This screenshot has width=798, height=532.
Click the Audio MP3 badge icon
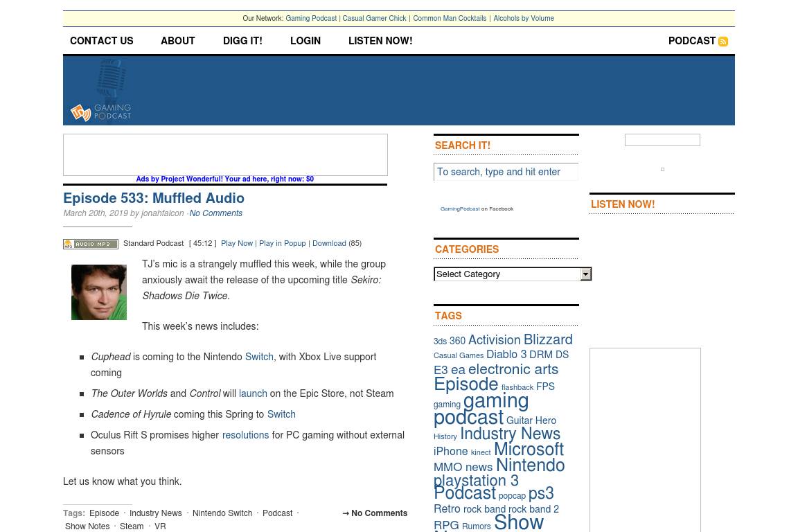point(91,244)
